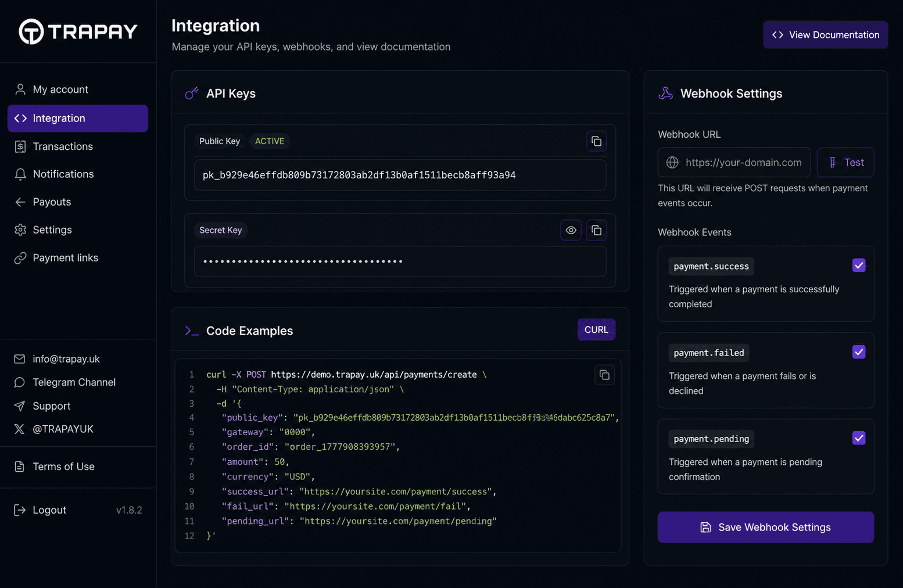Reveal the secret key with eye icon
The image size is (903, 588).
click(571, 230)
